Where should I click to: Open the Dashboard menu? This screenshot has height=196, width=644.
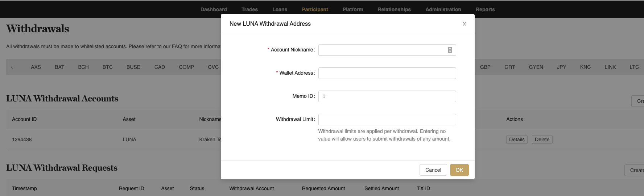point(214,9)
